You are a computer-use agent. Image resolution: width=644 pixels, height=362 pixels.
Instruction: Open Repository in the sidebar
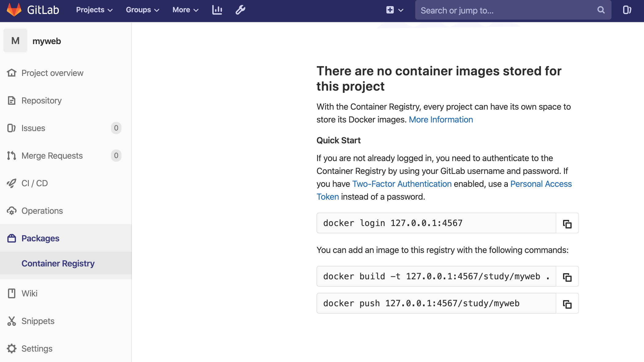point(41,100)
